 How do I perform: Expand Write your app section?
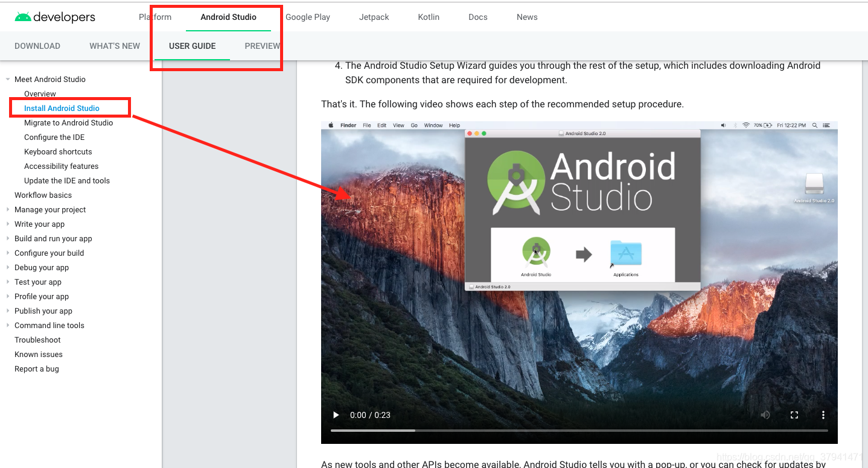8,224
